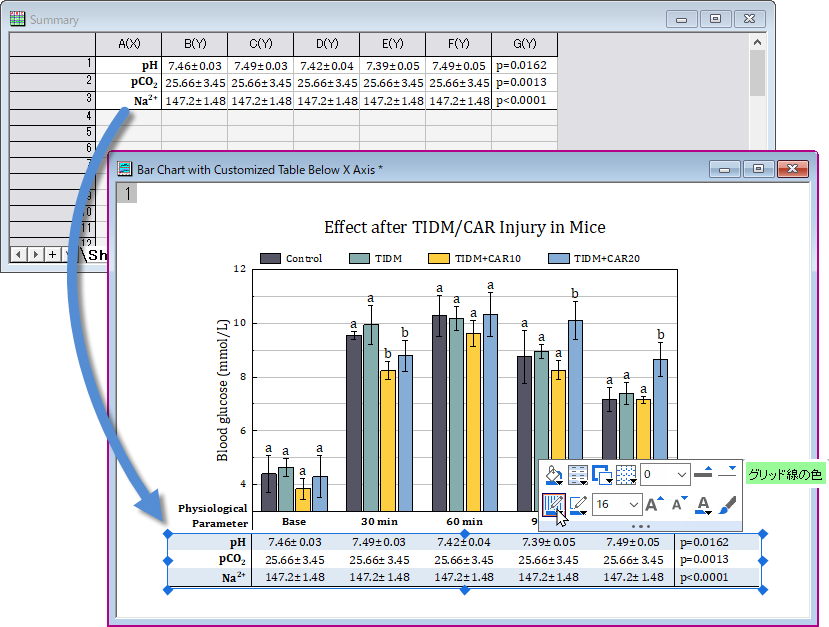Click the format painter brush icon
829x627 pixels.
coord(727,504)
